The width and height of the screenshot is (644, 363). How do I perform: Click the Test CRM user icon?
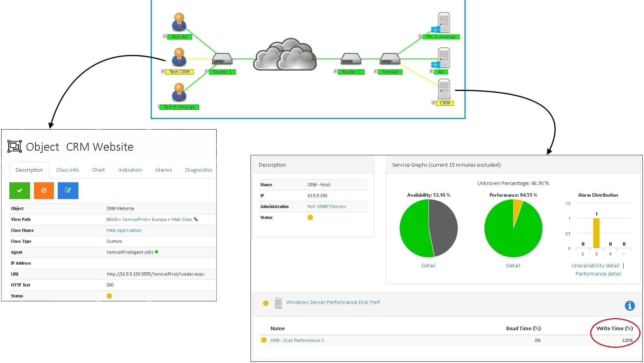pos(179,57)
